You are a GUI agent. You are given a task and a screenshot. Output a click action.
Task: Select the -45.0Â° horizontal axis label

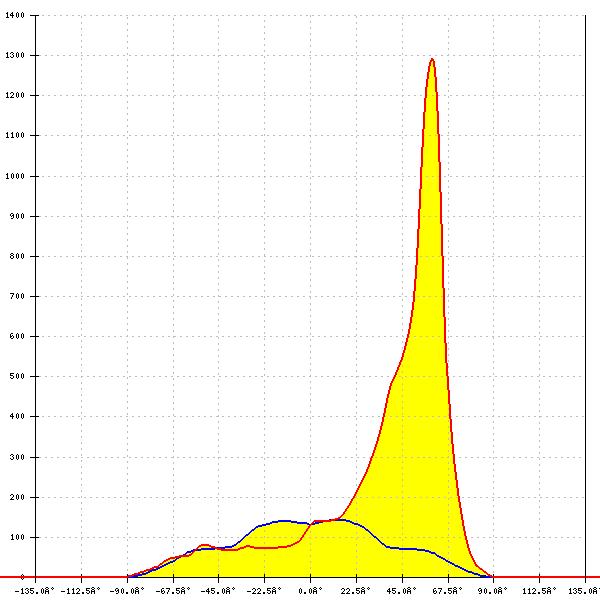218,591
